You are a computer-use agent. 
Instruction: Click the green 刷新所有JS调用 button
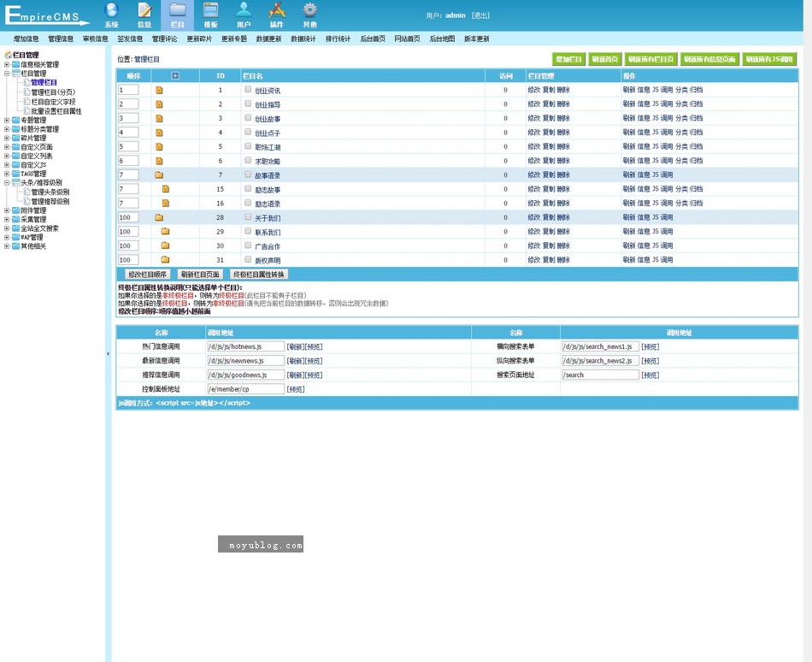tap(769, 59)
